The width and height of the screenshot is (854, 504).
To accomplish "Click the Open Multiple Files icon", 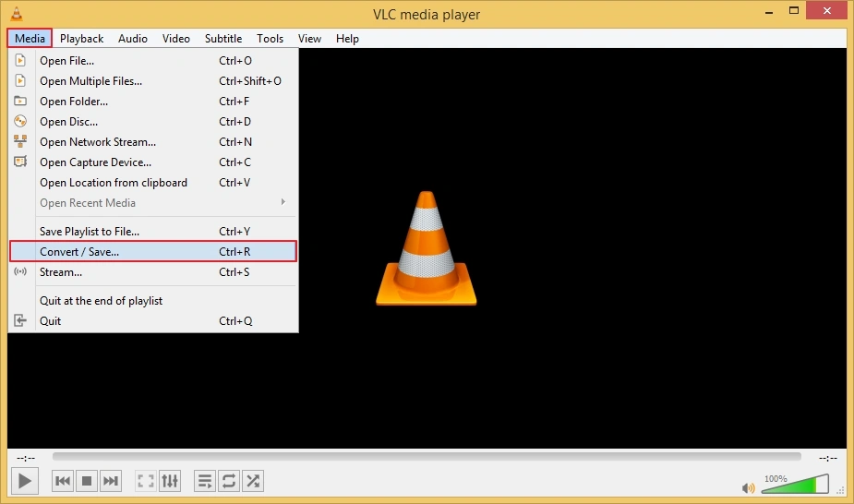I will point(20,80).
